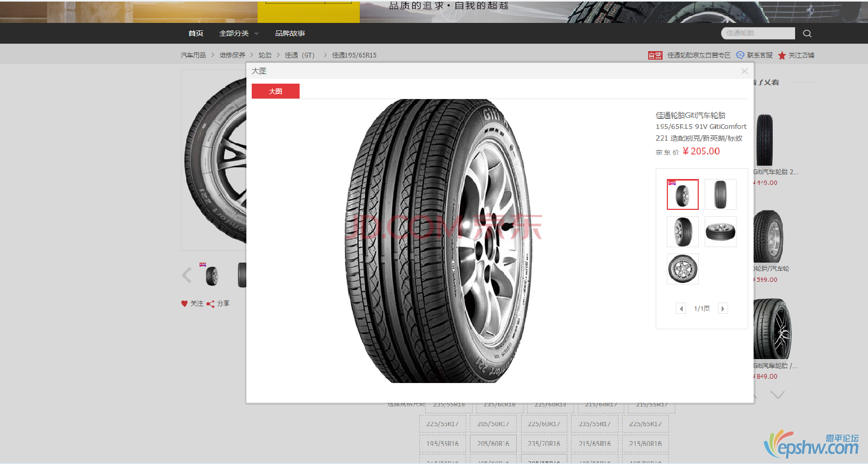This screenshot has width=868, height=464.
Task: Choose the 215/60R16 size option
Action: click(x=646, y=444)
